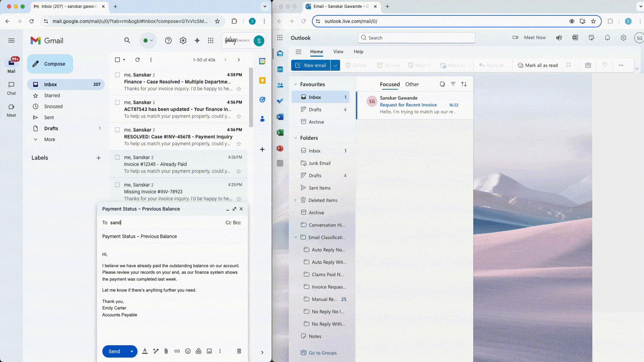Image resolution: width=644 pixels, height=362 pixels.
Task: Discard draft using trash icon
Action: (239, 351)
